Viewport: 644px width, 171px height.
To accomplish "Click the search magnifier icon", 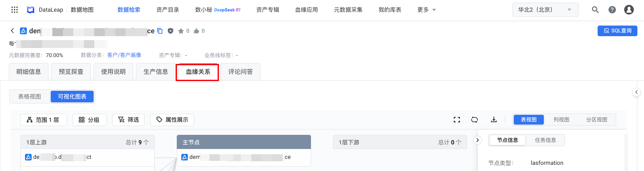I will point(595,10).
